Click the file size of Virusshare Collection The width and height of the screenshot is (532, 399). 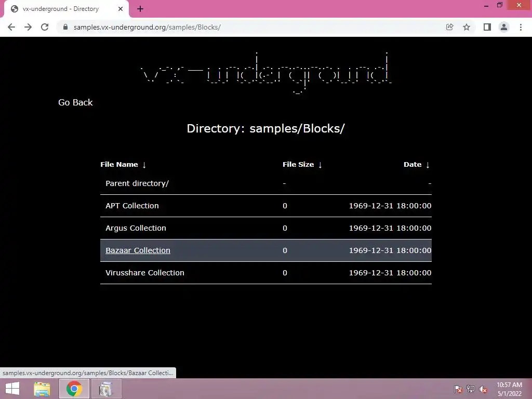click(285, 273)
